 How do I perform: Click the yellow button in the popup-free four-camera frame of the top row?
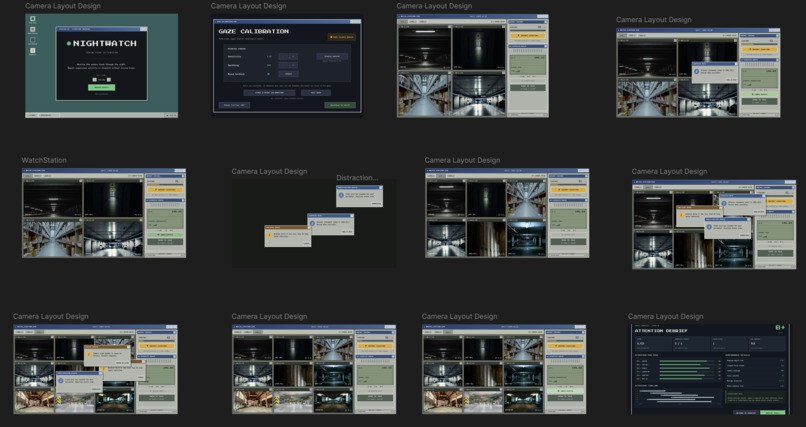tap(527, 35)
